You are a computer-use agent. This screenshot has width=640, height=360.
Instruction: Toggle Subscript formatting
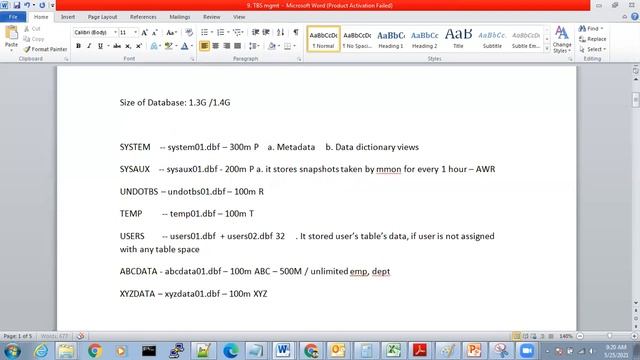(128, 46)
